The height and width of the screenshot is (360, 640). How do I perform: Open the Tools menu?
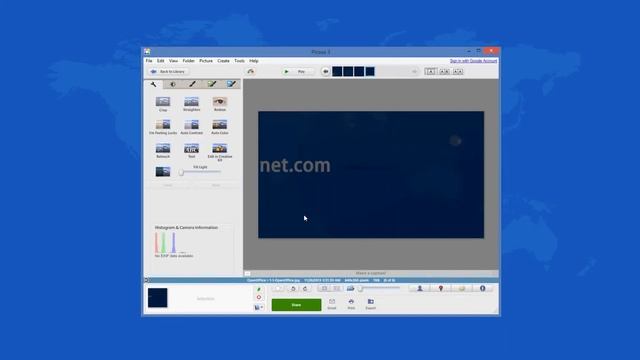[x=240, y=61]
